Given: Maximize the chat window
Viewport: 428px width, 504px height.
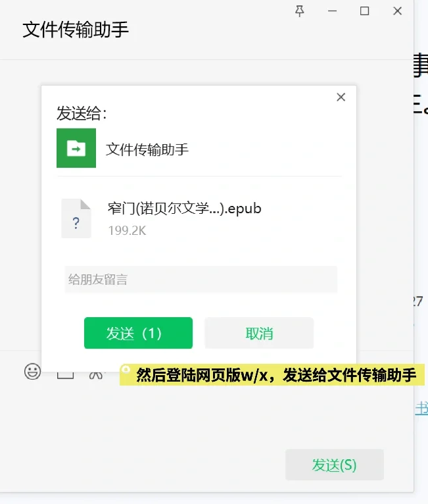Looking at the screenshot, I should [x=364, y=11].
